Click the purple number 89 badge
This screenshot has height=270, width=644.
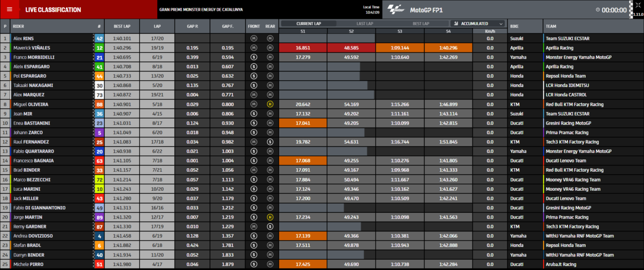click(99, 217)
